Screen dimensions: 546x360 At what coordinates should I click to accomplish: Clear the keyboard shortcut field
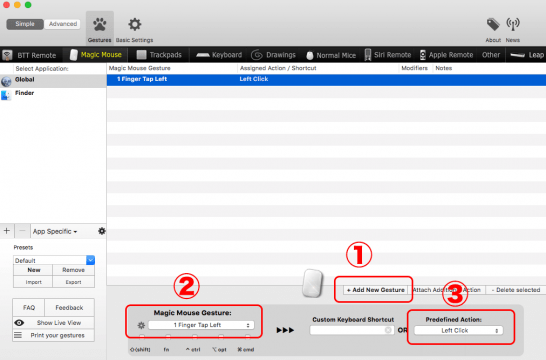388,330
